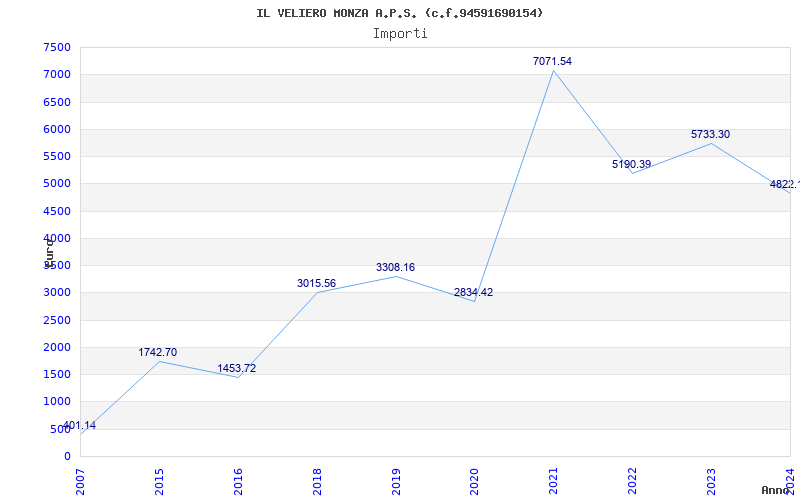Click x-axis year label 2015
The height and width of the screenshot is (500, 800).
[x=159, y=482]
